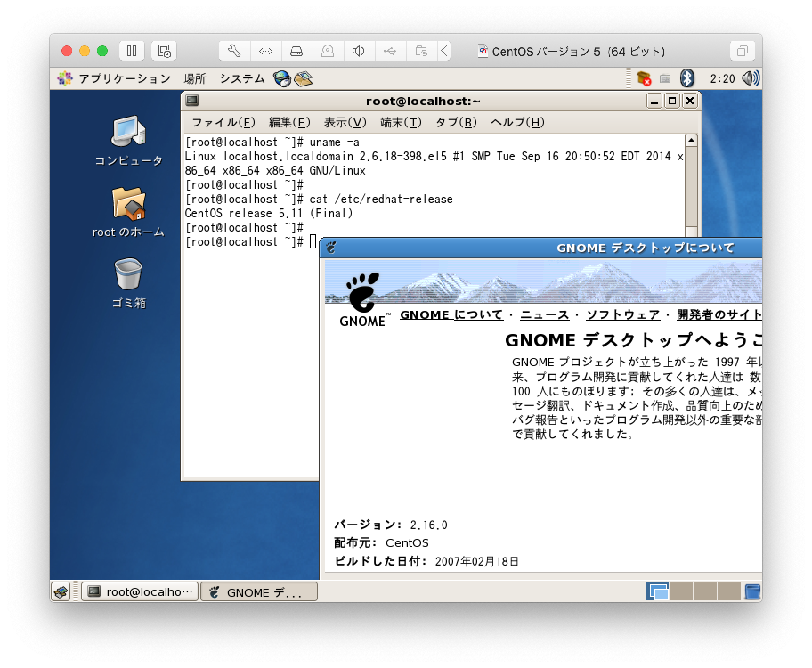Mute audio via the panel volume icon
The height and width of the screenshot is (668, 812).
tap(750, 78)
